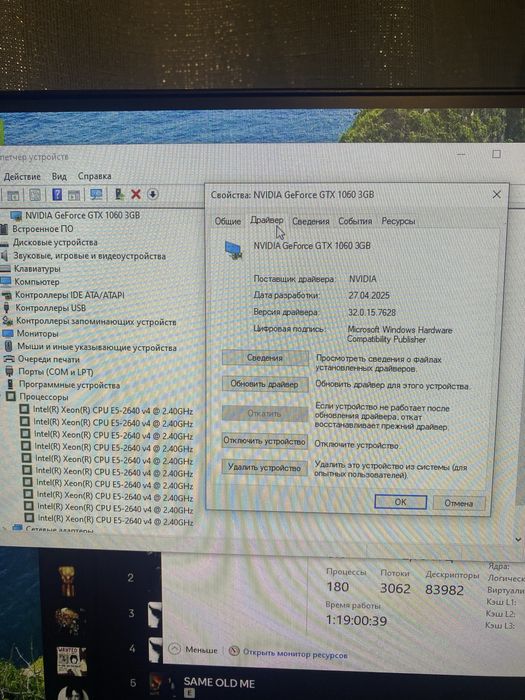The height and width of the screenshot is (700, 525).
Task: Select the Дисковые устройства category
Action: pyautogui.click(x=55, y=242)
